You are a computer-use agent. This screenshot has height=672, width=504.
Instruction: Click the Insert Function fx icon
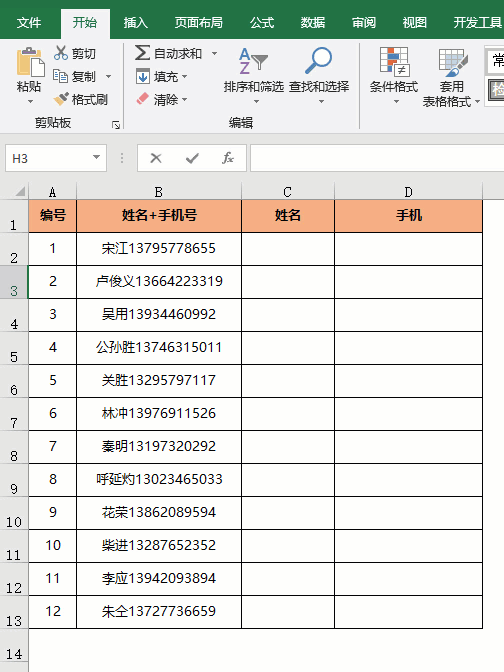228,158
